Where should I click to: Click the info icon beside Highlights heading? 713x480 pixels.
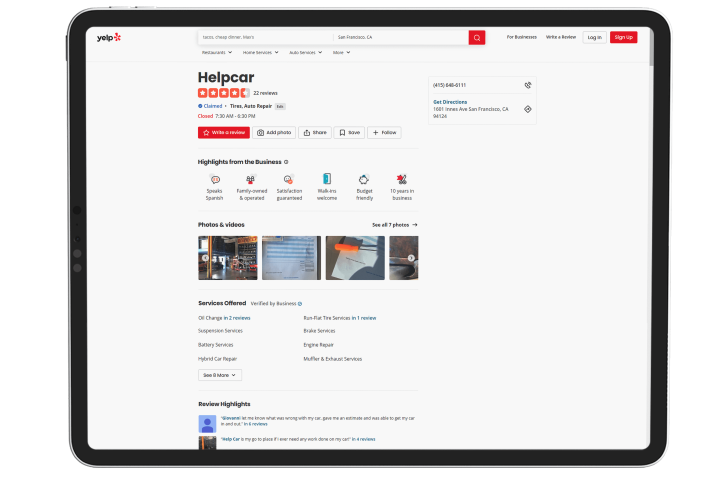[x=286, y=162]
